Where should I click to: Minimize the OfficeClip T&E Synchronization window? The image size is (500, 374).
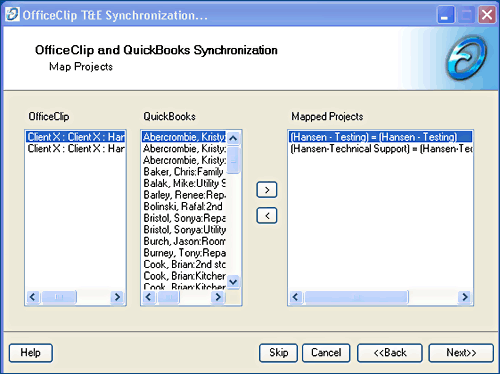pyautogui.click(x=445, y=15)
